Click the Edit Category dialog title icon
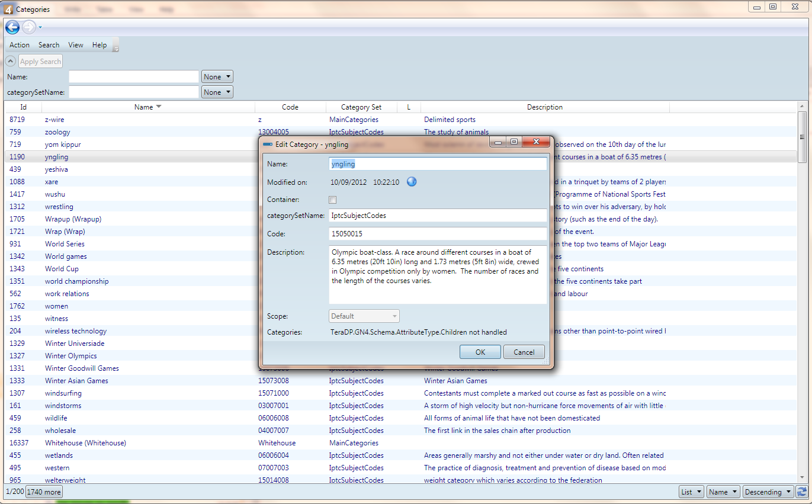Viewport: 812px width, 504px height. pos(268,144)
